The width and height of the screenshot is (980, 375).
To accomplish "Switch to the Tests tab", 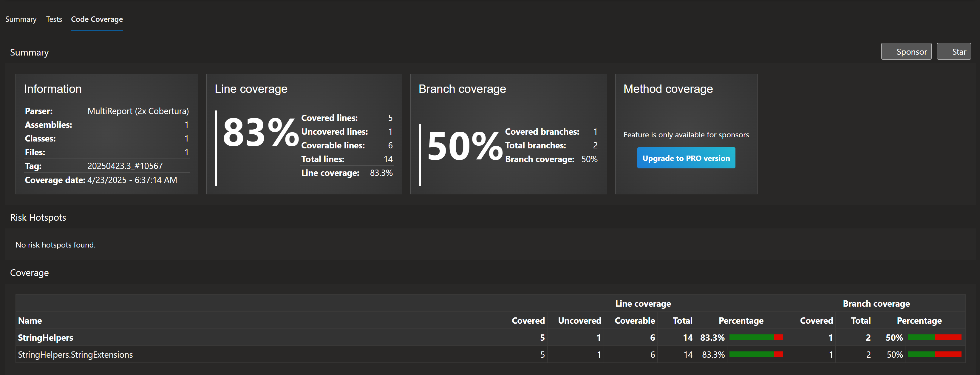I will 54,19.
